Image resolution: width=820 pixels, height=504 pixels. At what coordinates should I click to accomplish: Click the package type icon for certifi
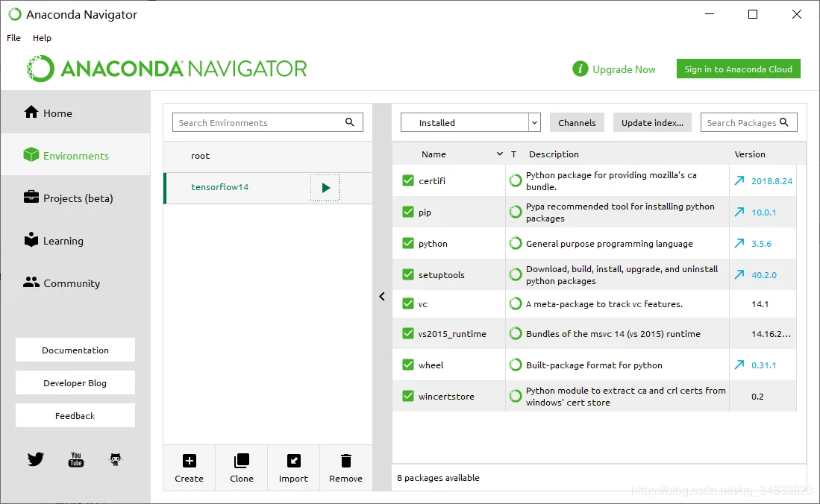click(x=515, y=181)
